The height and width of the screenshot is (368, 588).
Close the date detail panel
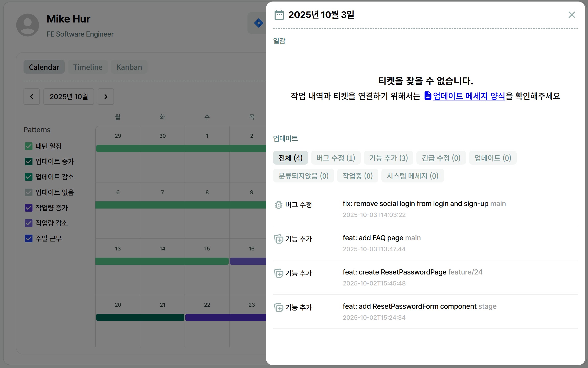(572, 15)
